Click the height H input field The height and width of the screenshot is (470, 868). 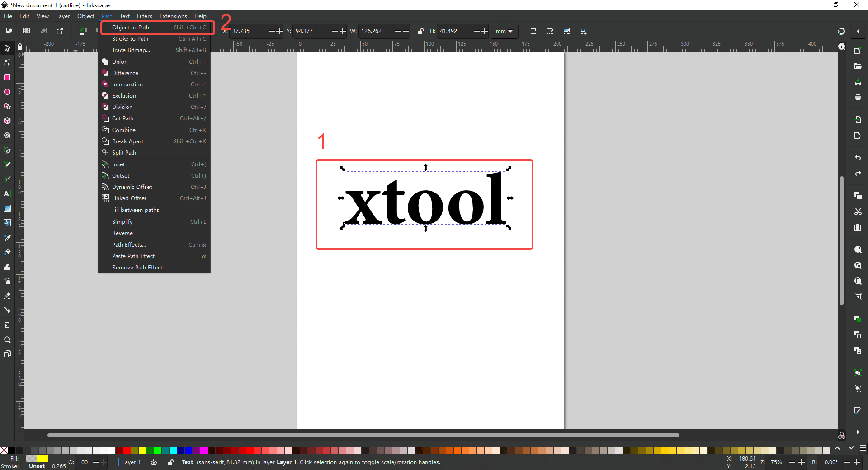[454, 31]
